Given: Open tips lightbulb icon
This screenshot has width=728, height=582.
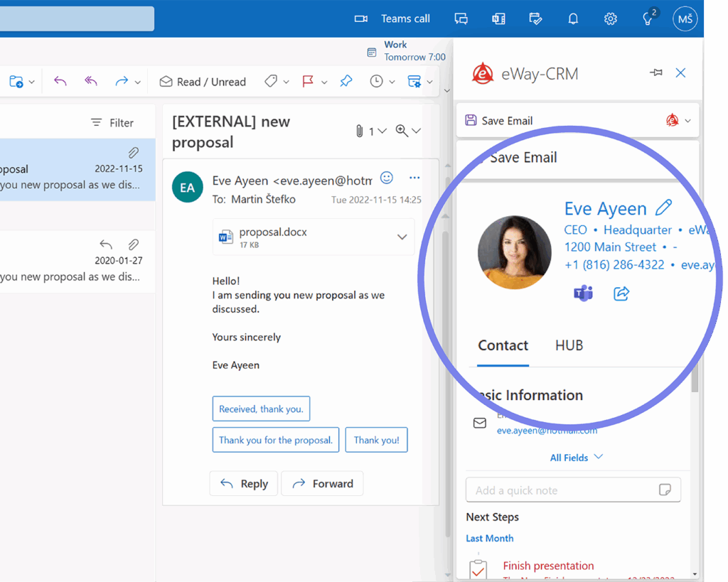Looking at the screenshot, I should pyautogui.click(x=648, y=18).
